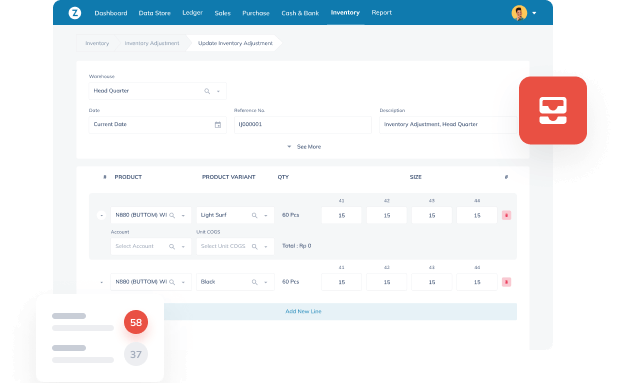623x383 pixels.
Task: Open the Select Unit COGS dropdown
Action: (x=266, y=246)
